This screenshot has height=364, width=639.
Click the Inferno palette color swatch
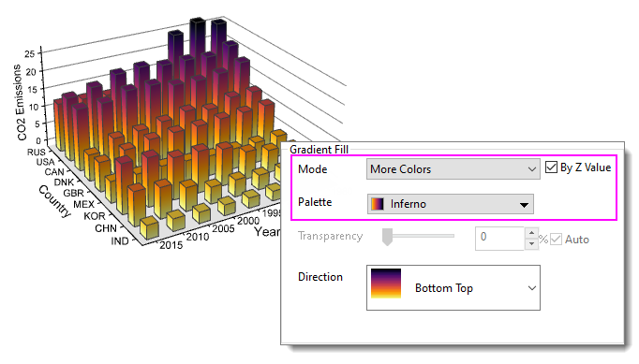point(378,204)
